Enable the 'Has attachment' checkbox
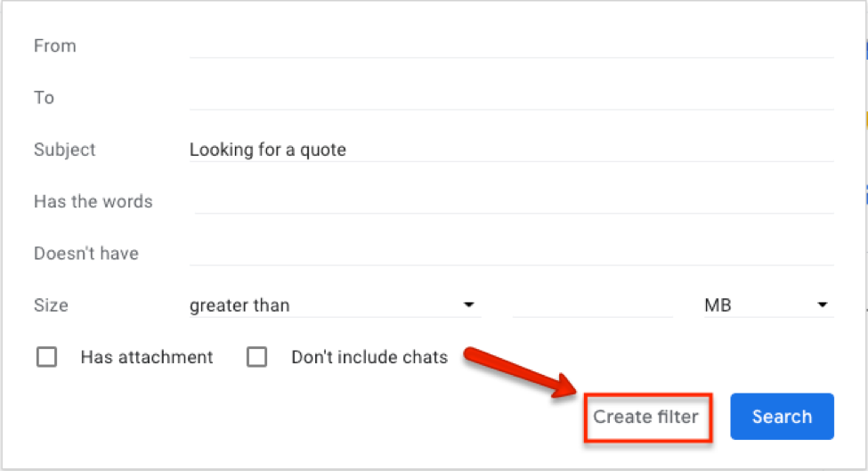868x471 pixels. tap(46, 357)
